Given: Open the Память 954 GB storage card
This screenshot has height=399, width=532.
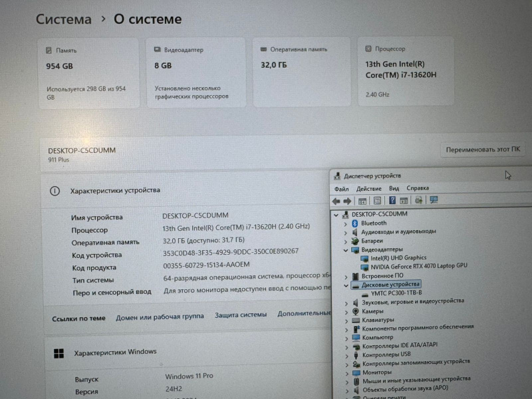Looking at the screenshot, I should point(88,73).
